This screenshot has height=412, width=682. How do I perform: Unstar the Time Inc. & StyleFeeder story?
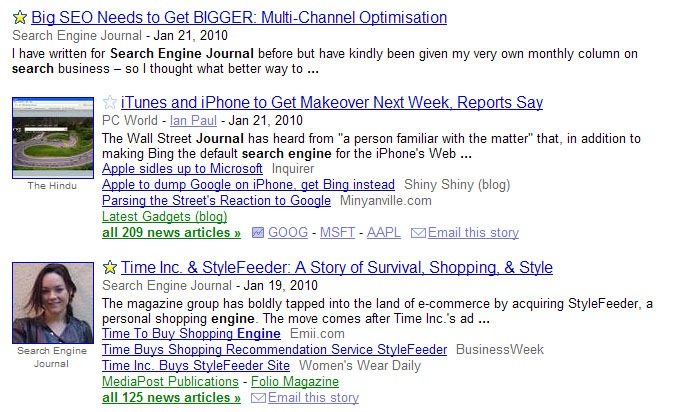[110, 267]
